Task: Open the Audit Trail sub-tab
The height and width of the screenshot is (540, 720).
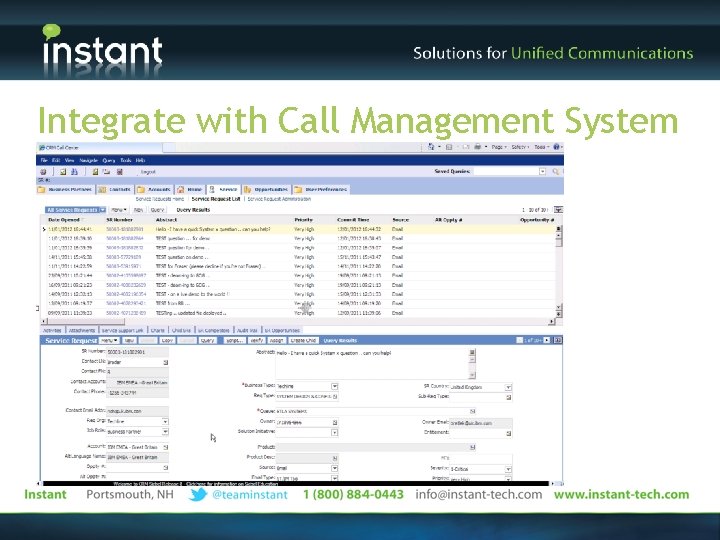Action: (247, 330)
